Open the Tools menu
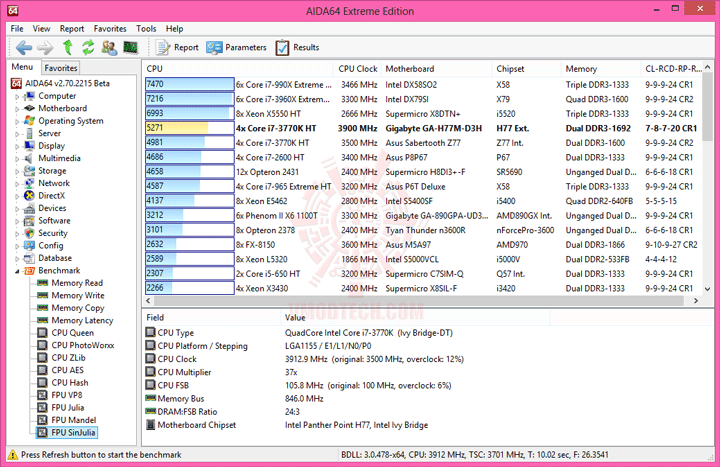 [x=146, y=28]
